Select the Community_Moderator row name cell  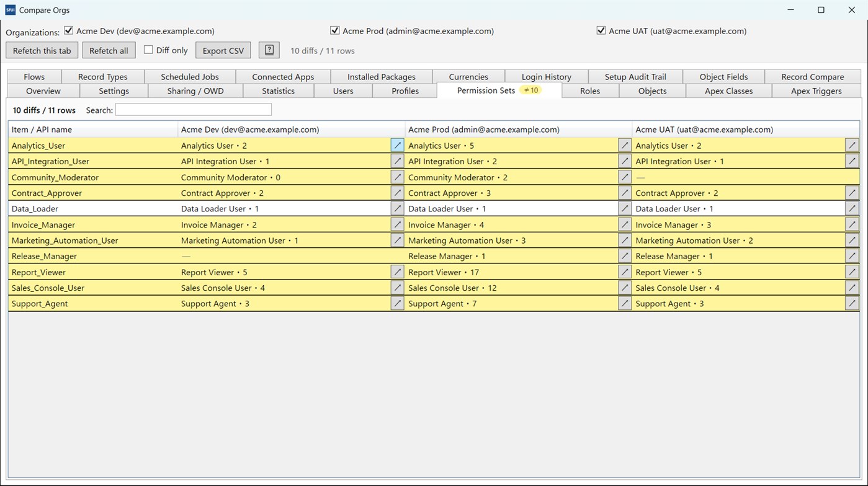click(93, 177)
